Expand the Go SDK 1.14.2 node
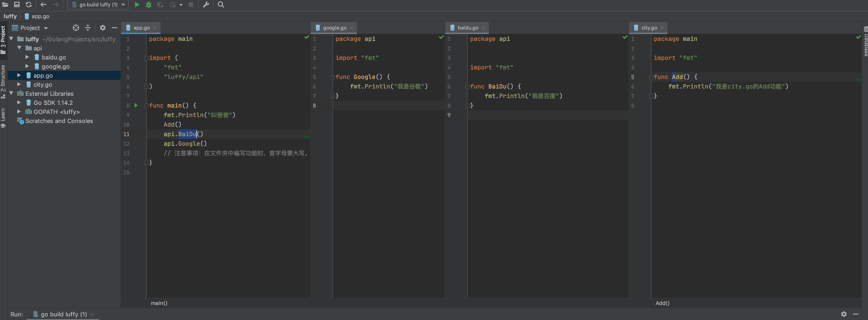The image size is (868, 320). coord(19,103)
